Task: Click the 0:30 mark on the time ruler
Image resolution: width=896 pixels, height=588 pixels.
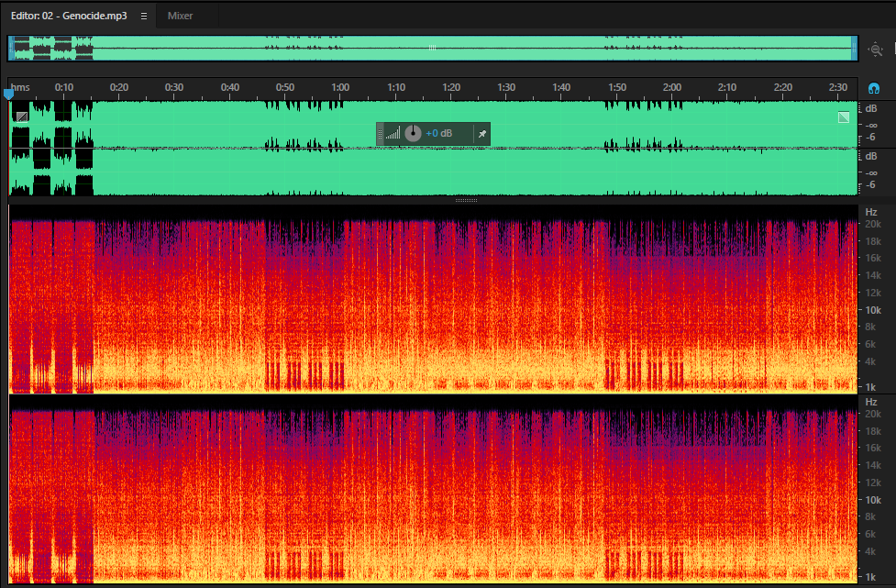Action: 174,87
